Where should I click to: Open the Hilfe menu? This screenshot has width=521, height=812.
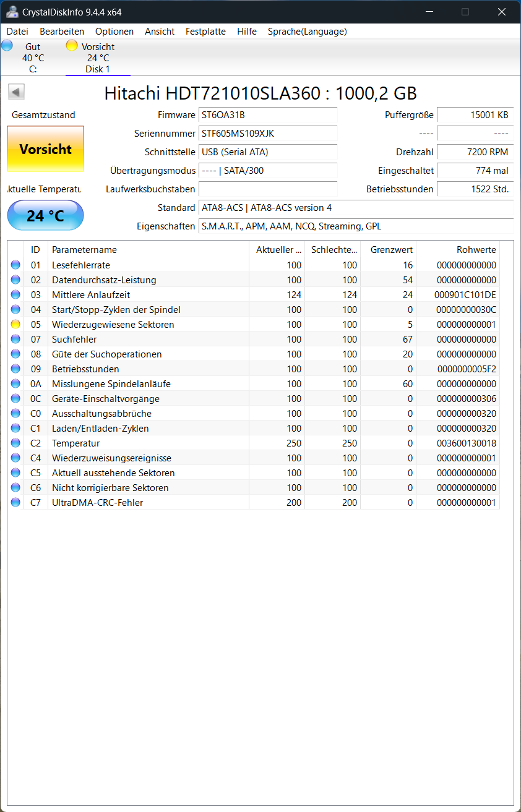tap(247, 31)
